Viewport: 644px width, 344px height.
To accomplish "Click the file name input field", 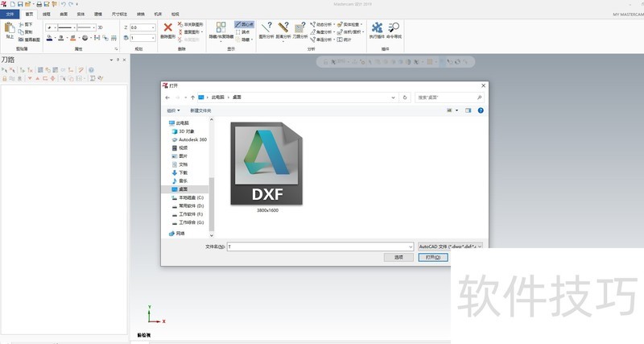I will coord(320,247).
